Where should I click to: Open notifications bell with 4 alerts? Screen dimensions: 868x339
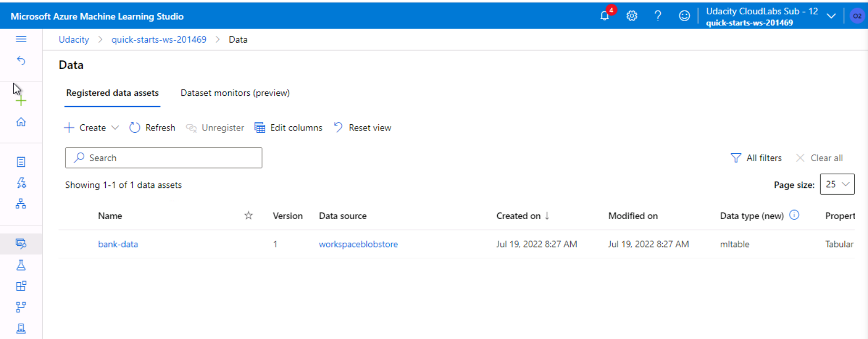[605, 16]
